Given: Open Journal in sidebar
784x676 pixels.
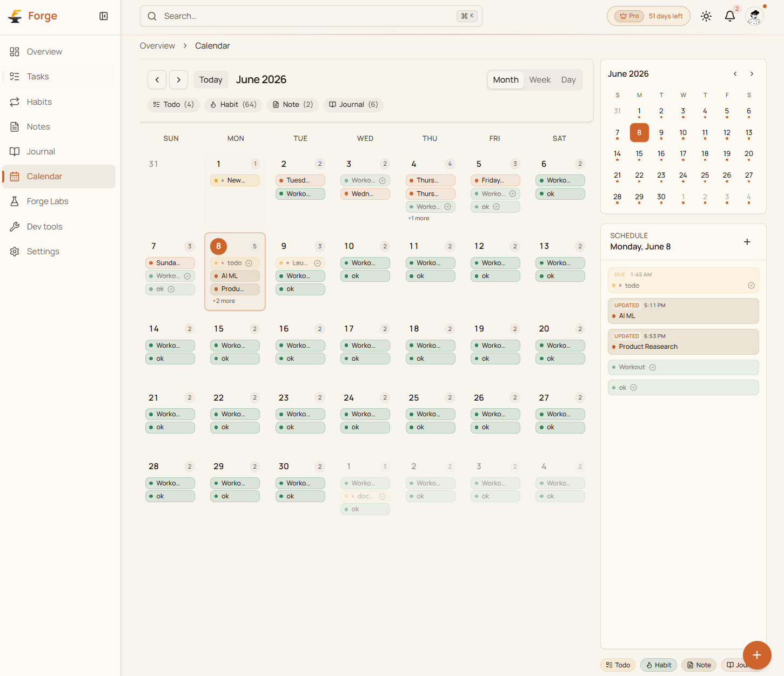Looking at the screenshot, I should [x=59, y=152].
